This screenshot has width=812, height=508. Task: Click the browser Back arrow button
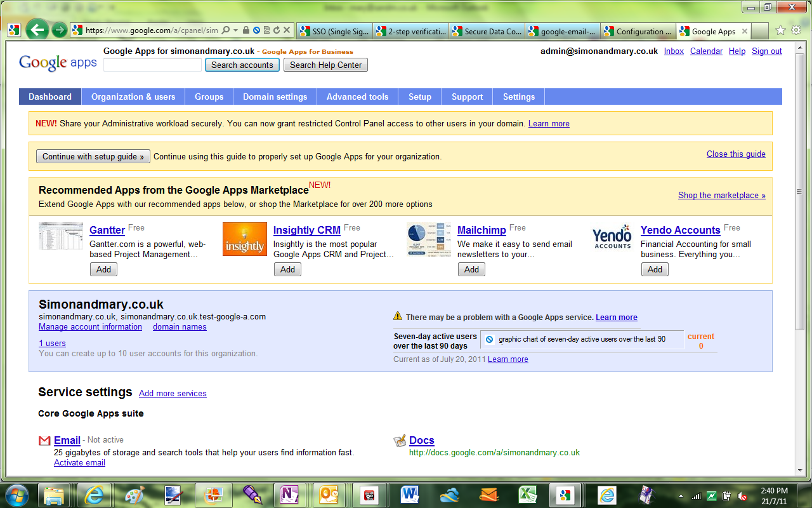tap(37, 30)
